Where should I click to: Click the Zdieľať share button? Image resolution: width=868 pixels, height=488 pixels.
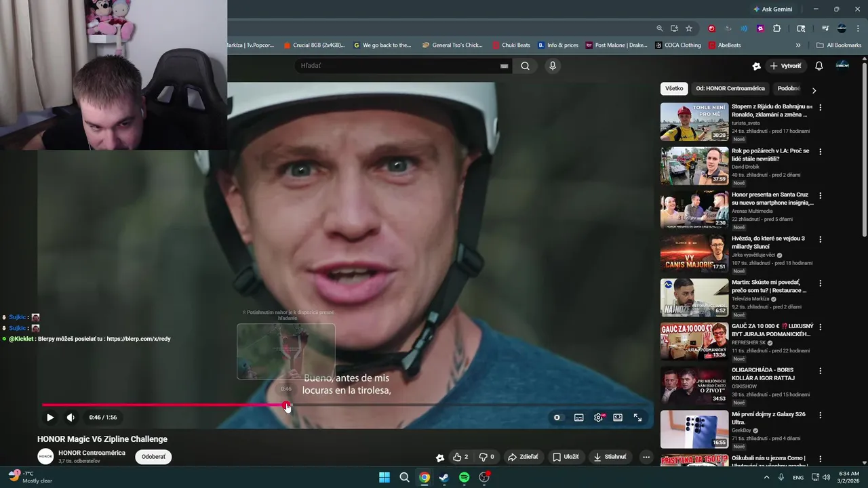point(523,457)
